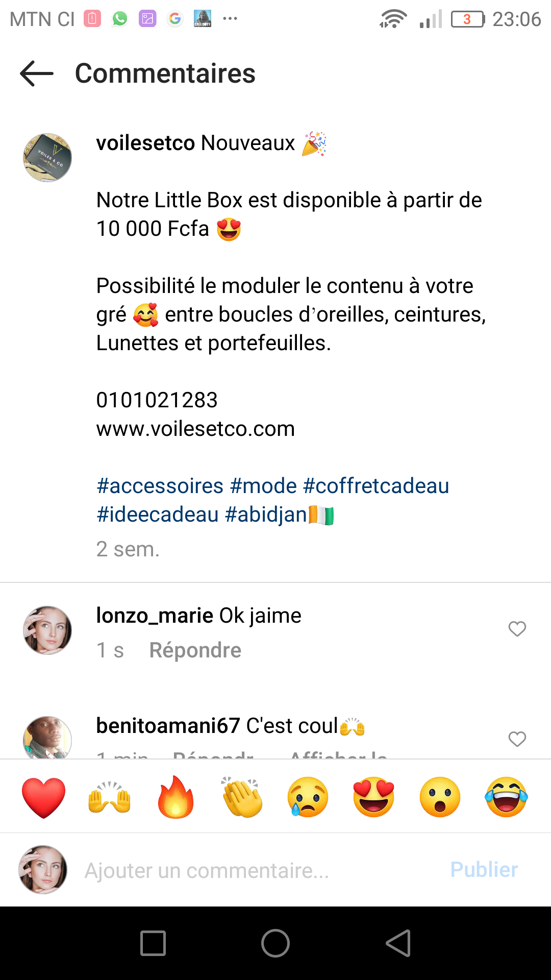Open the #coffretcadeau hashtag

coord(376,486)
